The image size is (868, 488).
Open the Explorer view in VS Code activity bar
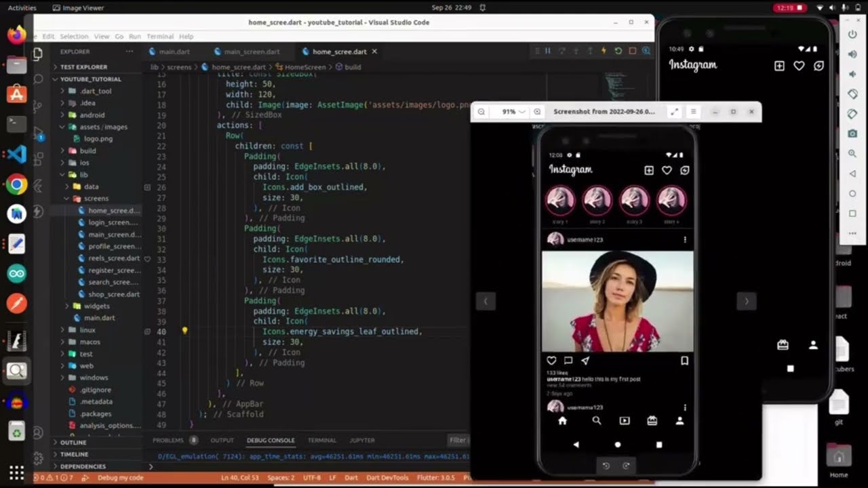38,54
